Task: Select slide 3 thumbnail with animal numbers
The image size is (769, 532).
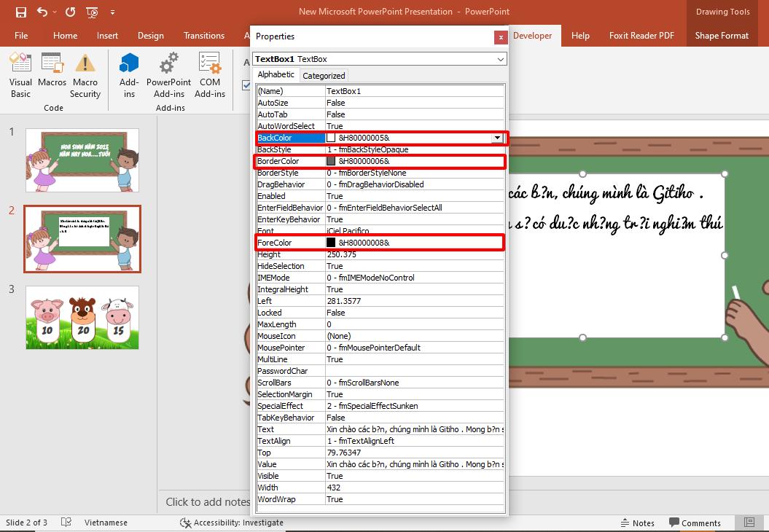Action: [x=82, y=318]
